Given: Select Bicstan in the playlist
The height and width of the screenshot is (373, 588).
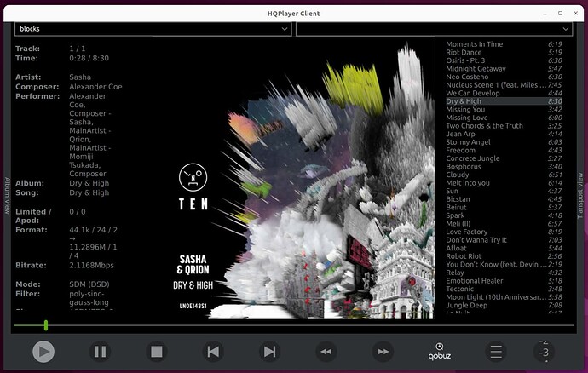Looking at the screenshot, I should (x=504, y=199).
